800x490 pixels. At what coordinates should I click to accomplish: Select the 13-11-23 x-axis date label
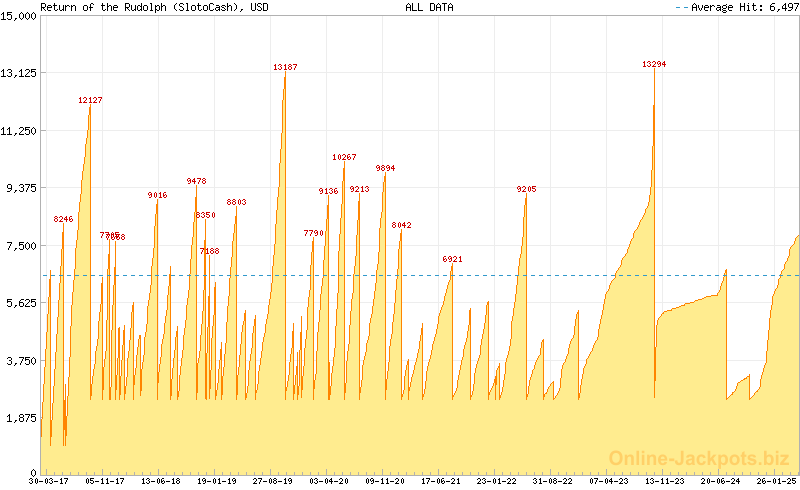pos(664,481)
